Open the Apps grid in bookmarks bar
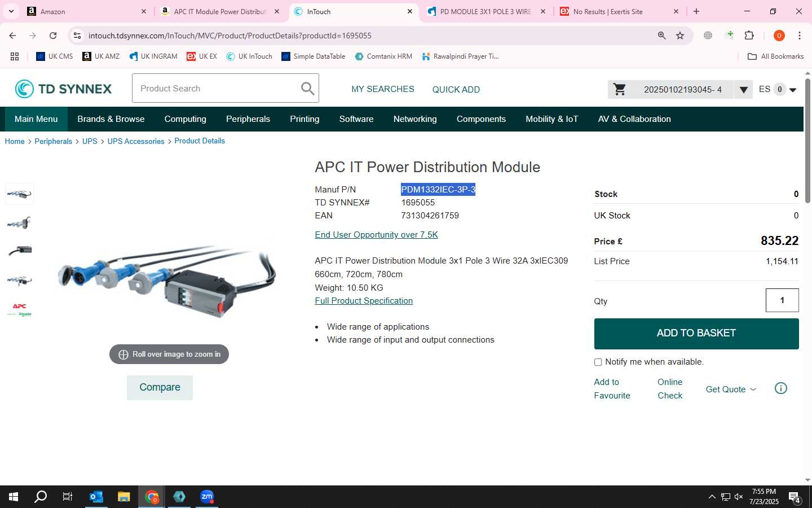The image size is (812, 508). point(15,56)
